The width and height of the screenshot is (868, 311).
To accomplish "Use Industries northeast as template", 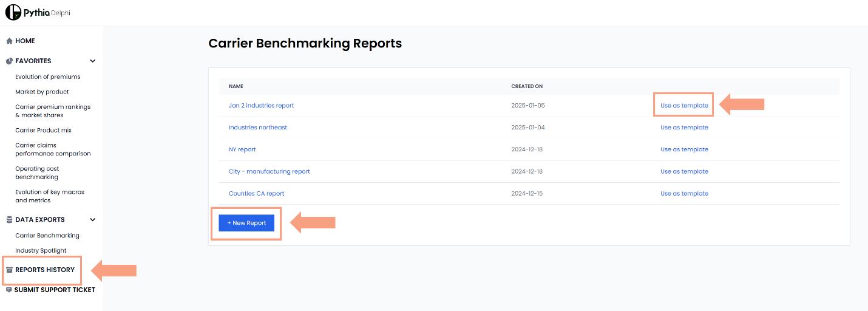I will 684,128.
